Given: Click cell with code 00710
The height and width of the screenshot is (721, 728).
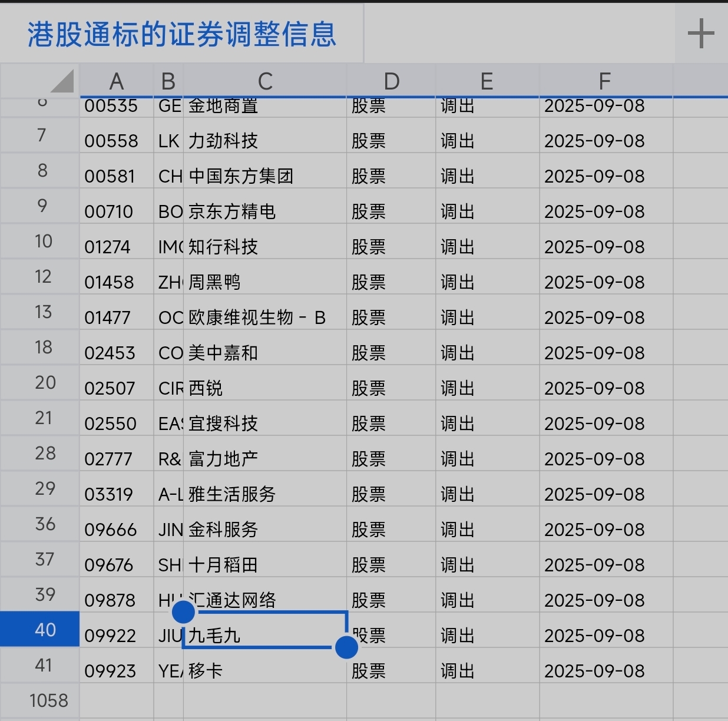Looking at the screenshot, I should (x=117, y=206).
